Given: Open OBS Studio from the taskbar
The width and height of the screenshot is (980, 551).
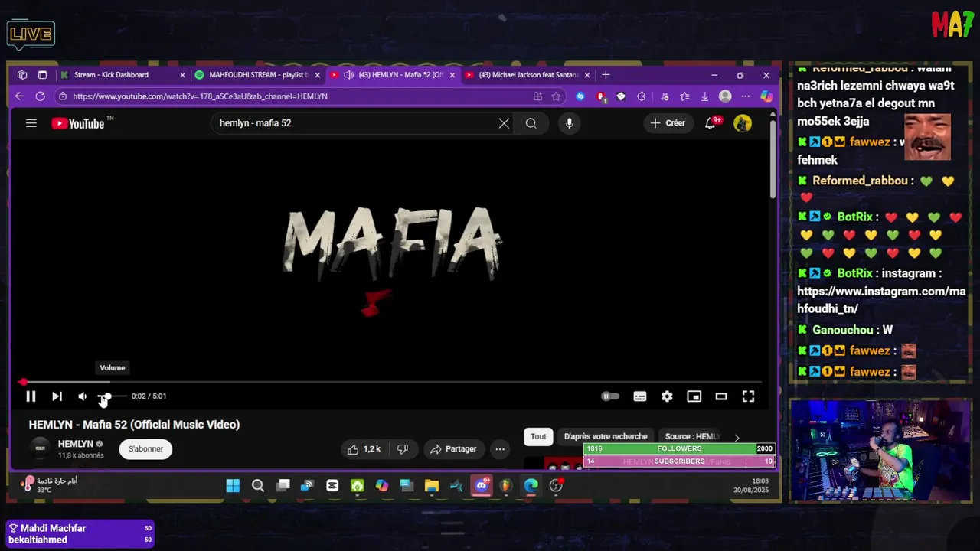Looking at the screenshot, I should coord(556,485).
